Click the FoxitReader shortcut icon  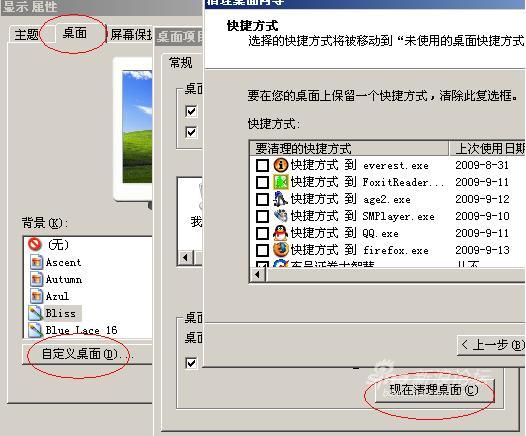click(x=280, y=182)
